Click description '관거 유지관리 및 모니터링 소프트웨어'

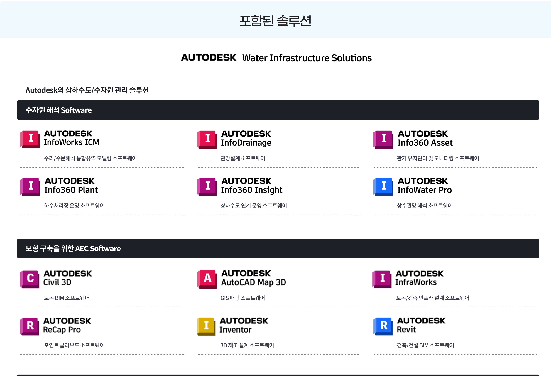[438, 158]
